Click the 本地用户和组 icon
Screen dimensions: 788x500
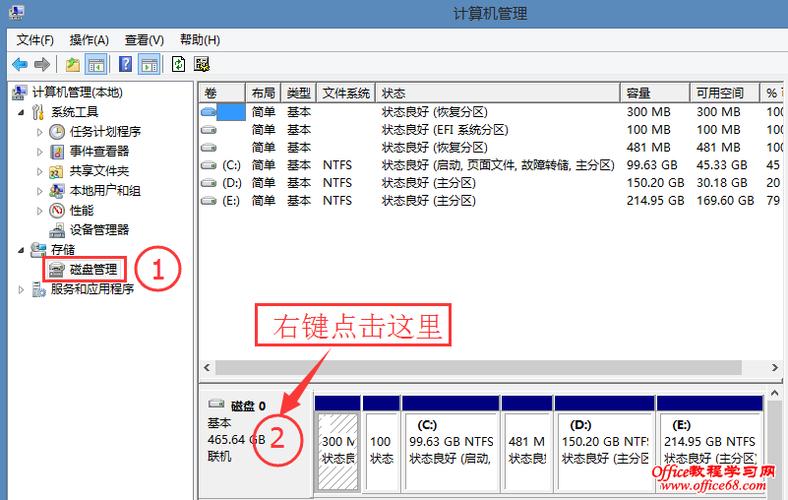point(57,191)
